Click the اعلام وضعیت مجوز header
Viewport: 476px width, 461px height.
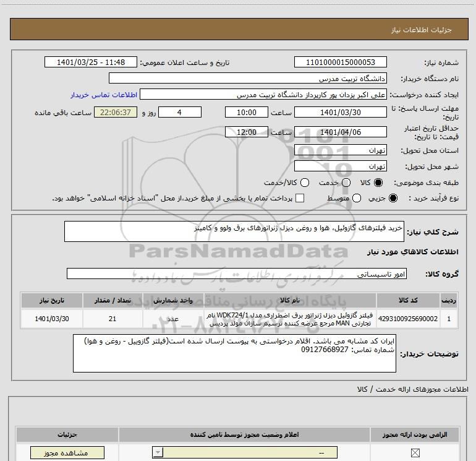coord(244,434)
